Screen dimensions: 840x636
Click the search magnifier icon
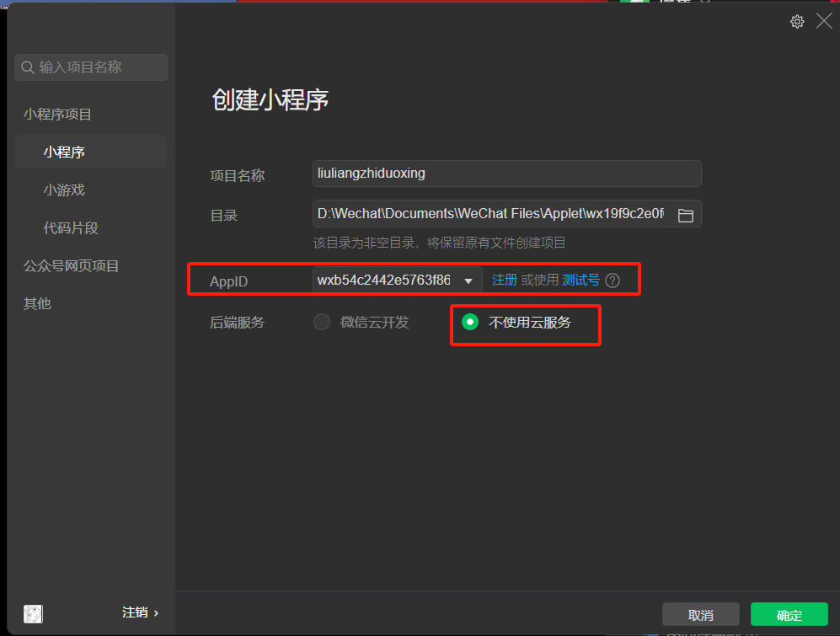[x=27, y=67]
